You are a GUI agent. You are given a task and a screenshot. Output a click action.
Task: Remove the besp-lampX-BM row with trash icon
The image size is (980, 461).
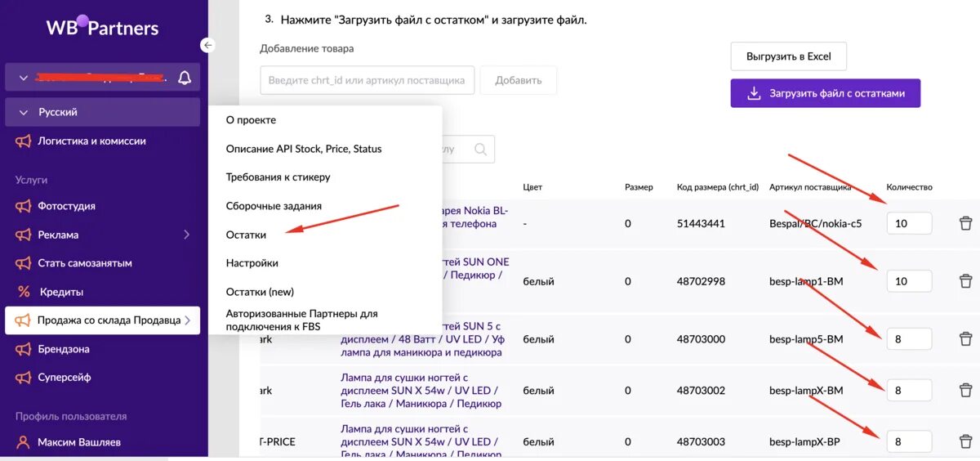[x=965, y=391]
